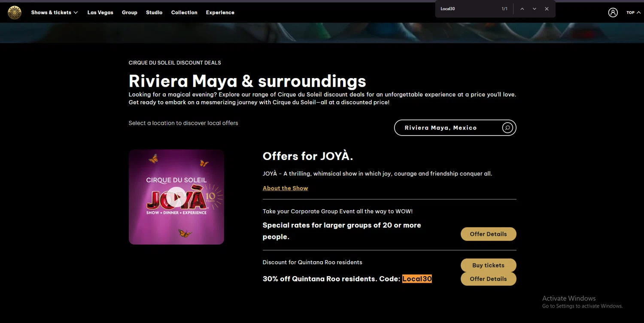This screenshot has width=644, height=323.
Task: Click the location search magnifier icon
Action: pyautogui.click(x=507, y=128)
